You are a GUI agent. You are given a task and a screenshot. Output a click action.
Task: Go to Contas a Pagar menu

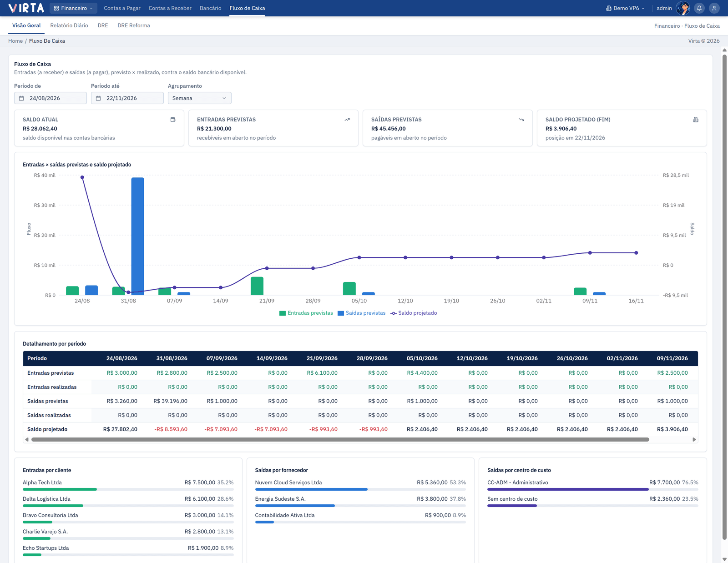pos(122,8)
